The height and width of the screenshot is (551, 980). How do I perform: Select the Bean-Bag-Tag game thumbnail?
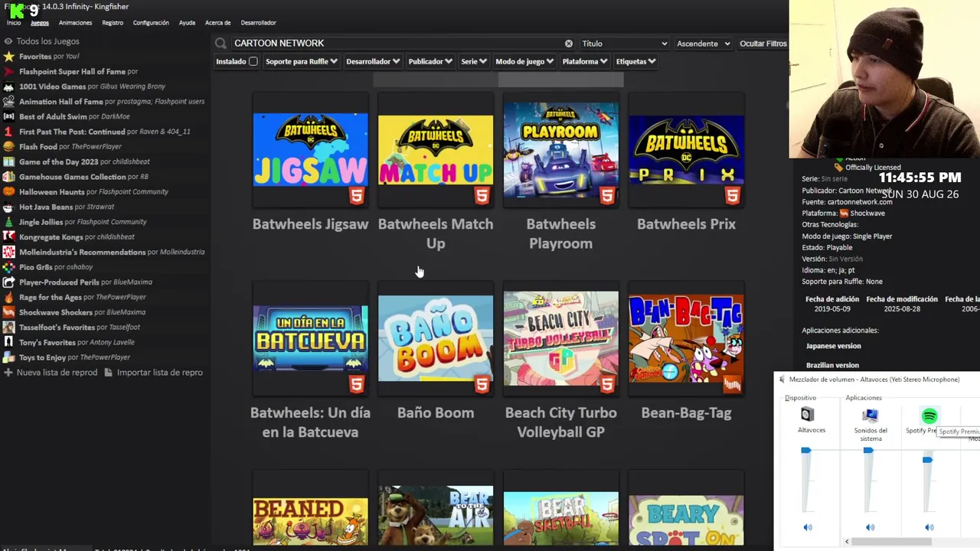click(x=686, y=338)
